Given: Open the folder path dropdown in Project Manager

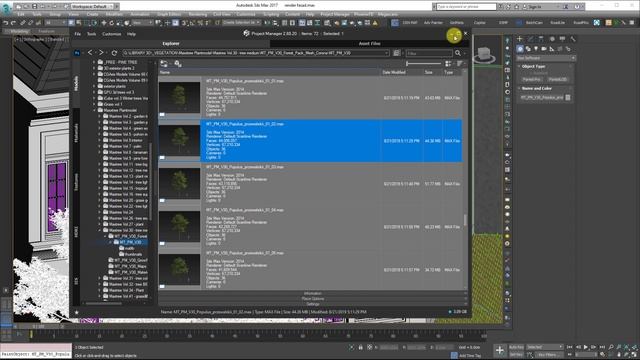Looking at the screenshot, I should tap(386, 53).
